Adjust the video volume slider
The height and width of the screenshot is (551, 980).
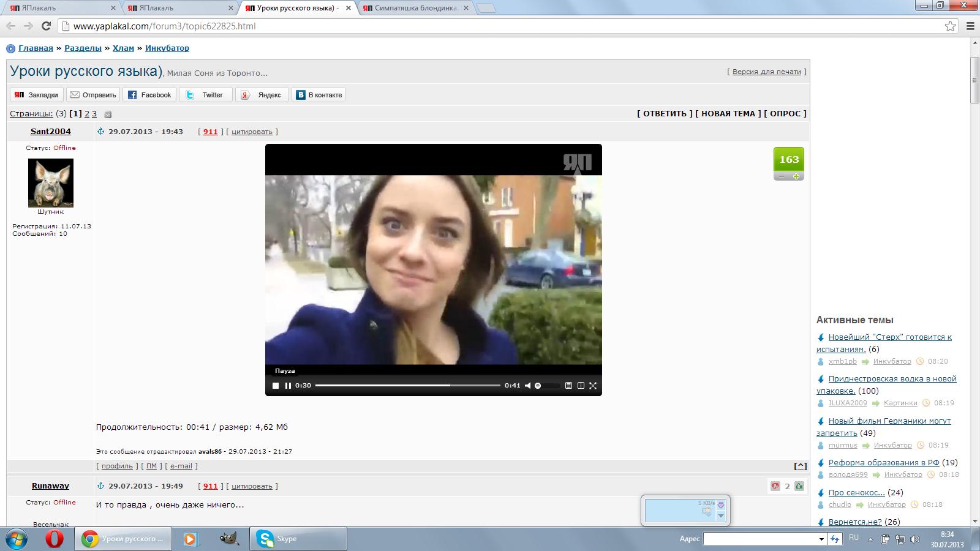click(x=547, y=386)
